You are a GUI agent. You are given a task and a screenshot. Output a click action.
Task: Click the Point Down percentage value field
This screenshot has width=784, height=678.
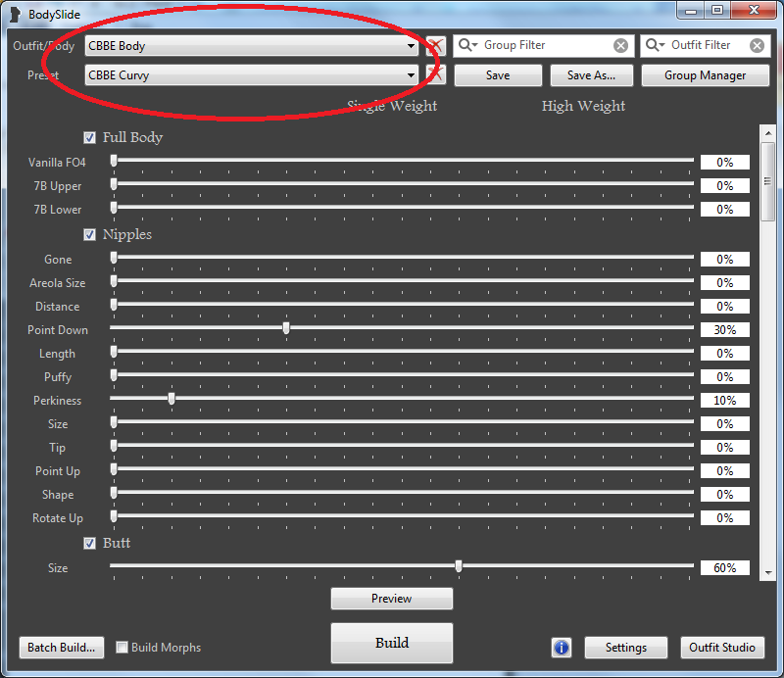tap(724, 330)
